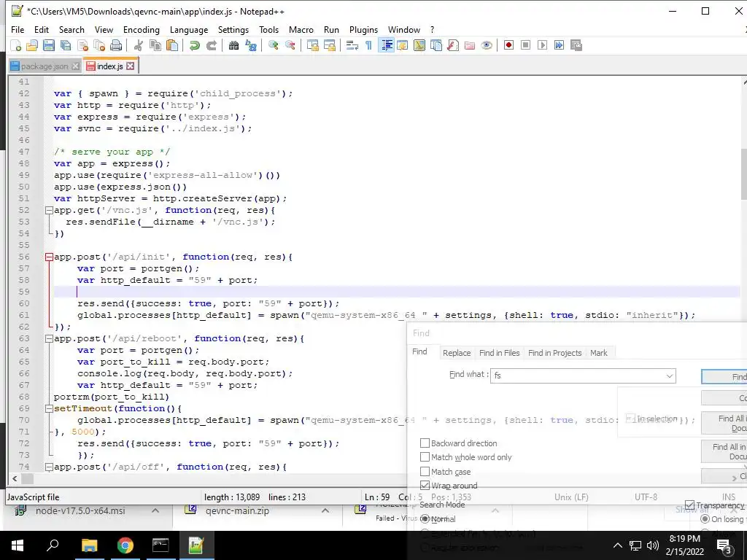Zoom out with the magnifier minus icon

click(x=290, y=45)
